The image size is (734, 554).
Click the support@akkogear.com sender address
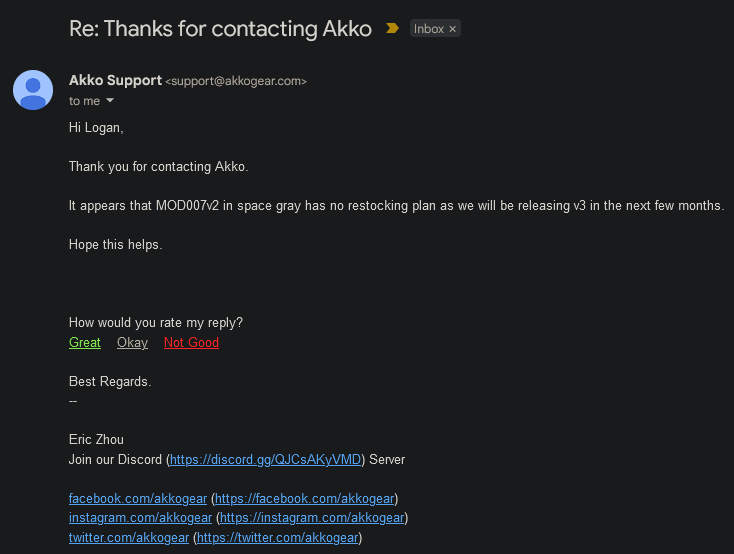click(x=236, y=81)
